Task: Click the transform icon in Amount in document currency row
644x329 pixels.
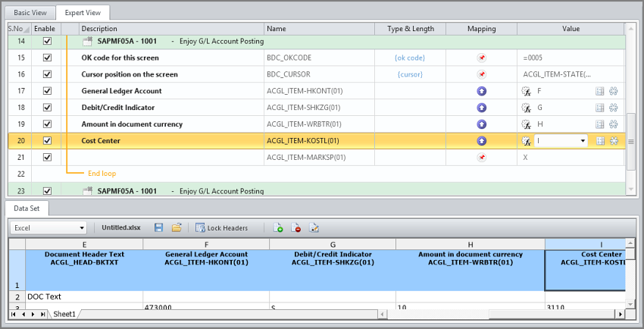Action: [x=614, y=124]
